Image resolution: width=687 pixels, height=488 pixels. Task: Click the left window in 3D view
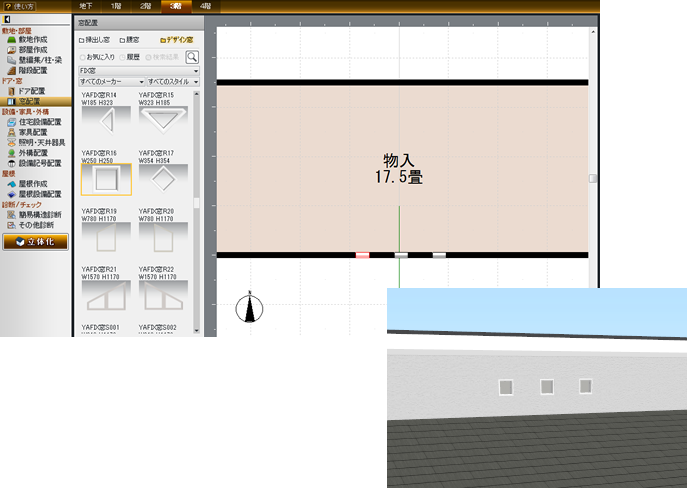[506, 387]
